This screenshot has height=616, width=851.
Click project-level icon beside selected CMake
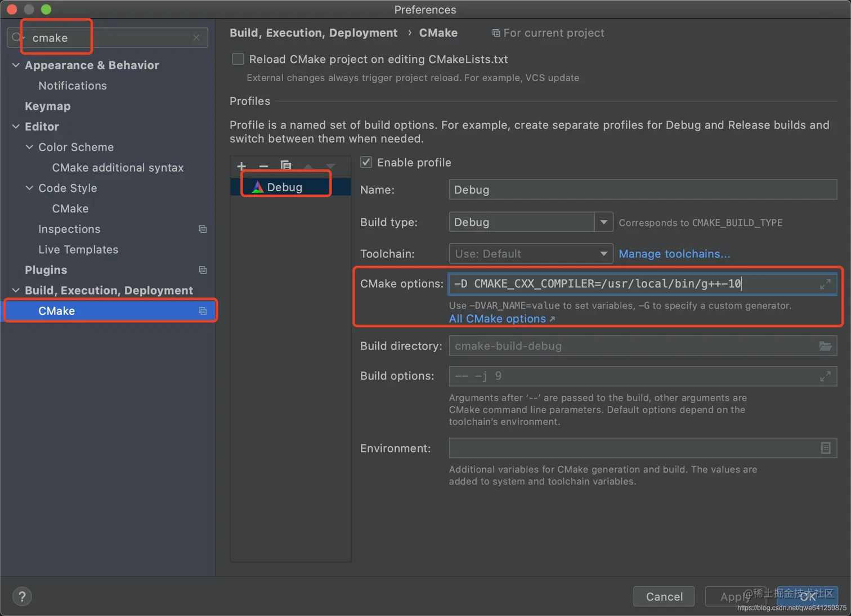pyautogui.click(x=203, y=311)
